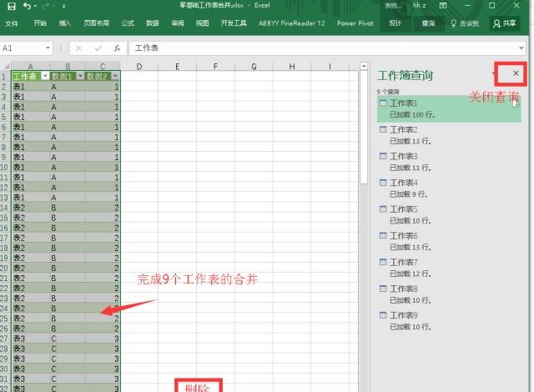Select the 工作表9 query entry
The image size is (534, 392).
[x=404, y=315]
